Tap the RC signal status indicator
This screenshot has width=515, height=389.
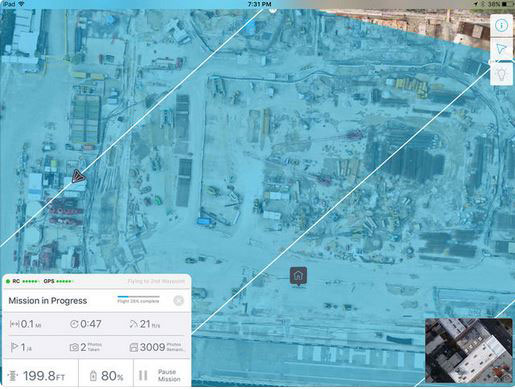(23, 281)
